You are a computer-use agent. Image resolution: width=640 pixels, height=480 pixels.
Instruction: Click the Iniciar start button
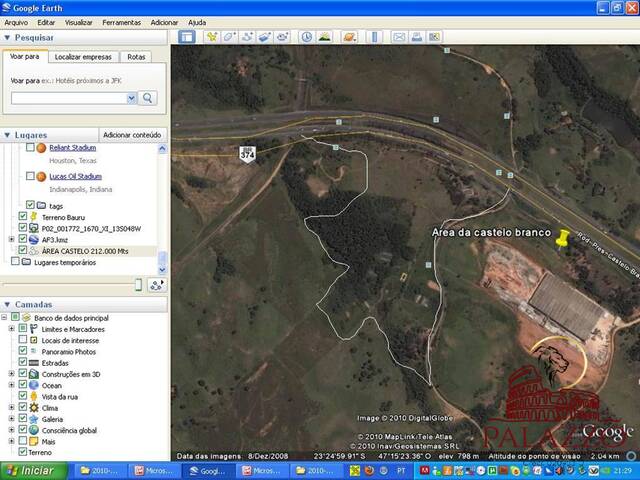point(34,471)
